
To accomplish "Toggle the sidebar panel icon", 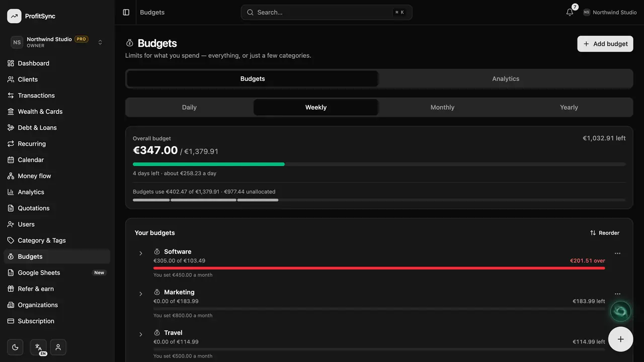I will (x=126, y=12).
